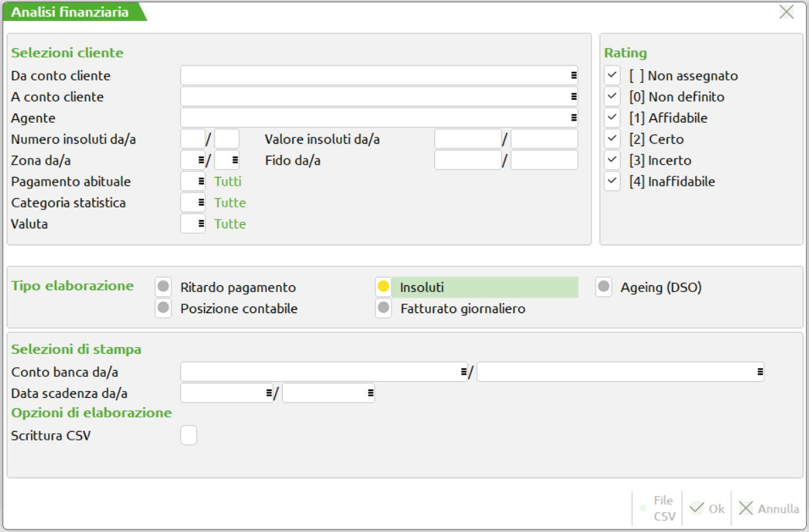Click the lookup icon in Da conto cliente field
The width and height of the screenshot is (809, 532).
pos(573,75)
